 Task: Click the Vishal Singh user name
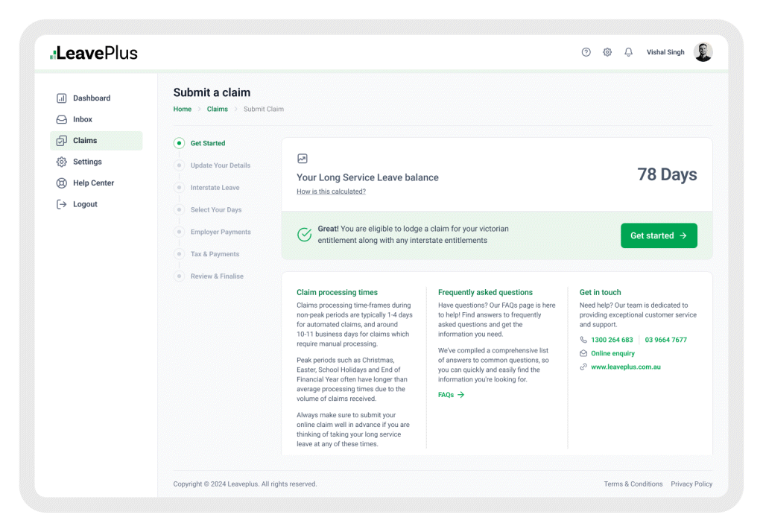pyautogui.click(x=665, y=52)
